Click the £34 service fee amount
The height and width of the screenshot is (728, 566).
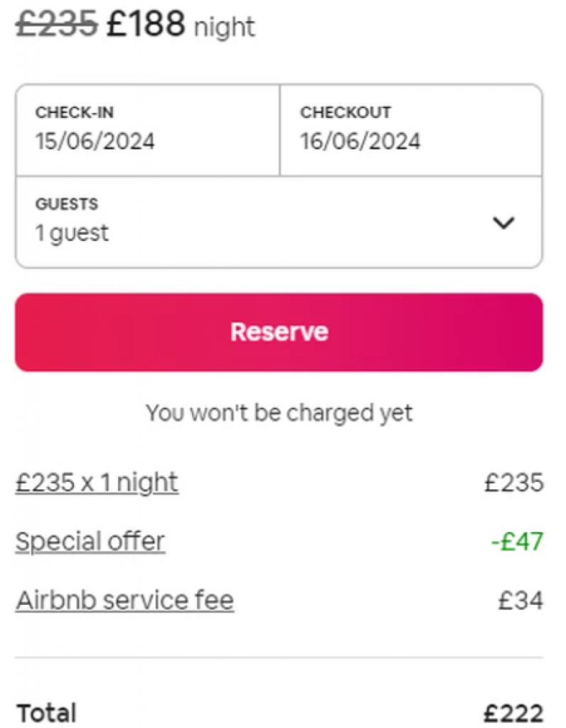tap(520, 601)
